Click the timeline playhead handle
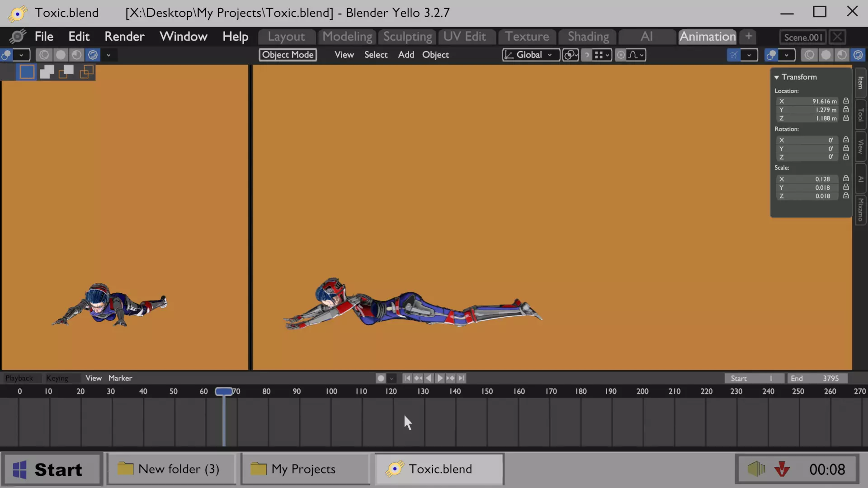 224,391
